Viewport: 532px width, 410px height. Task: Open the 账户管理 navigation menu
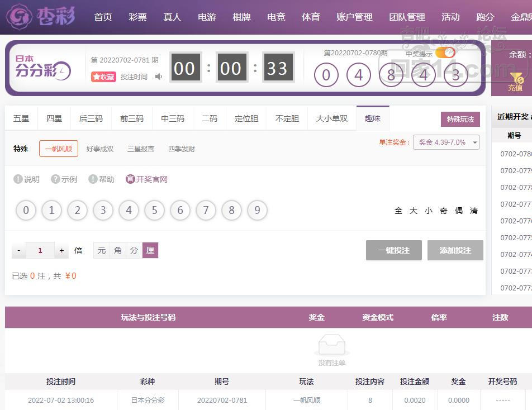pyautogui.click(x=354, y=17)
